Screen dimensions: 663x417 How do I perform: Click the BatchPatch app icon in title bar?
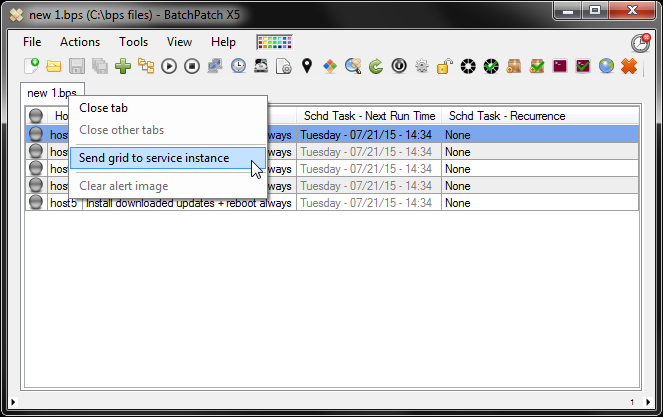point(16,15)
